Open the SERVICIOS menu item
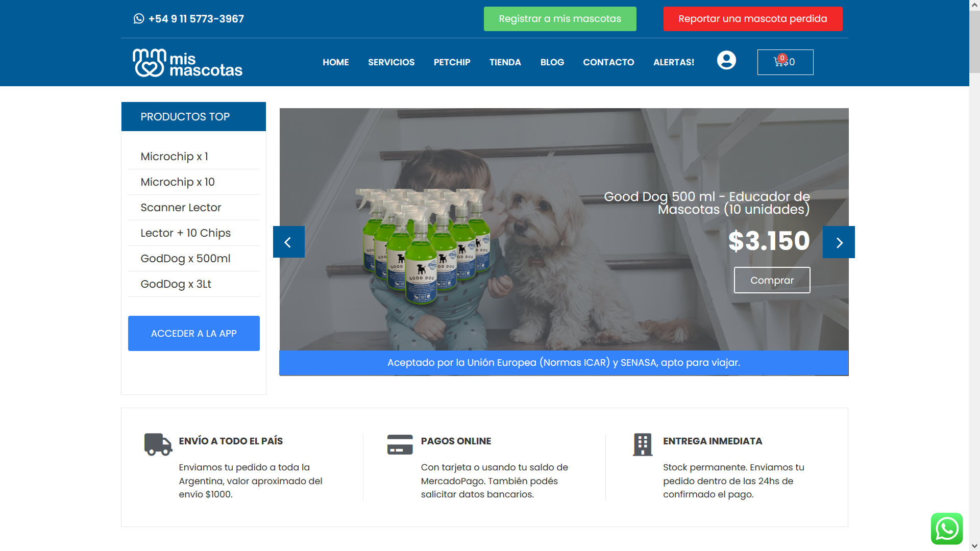The width and height of the screenshot is (980, 551). 391,62
